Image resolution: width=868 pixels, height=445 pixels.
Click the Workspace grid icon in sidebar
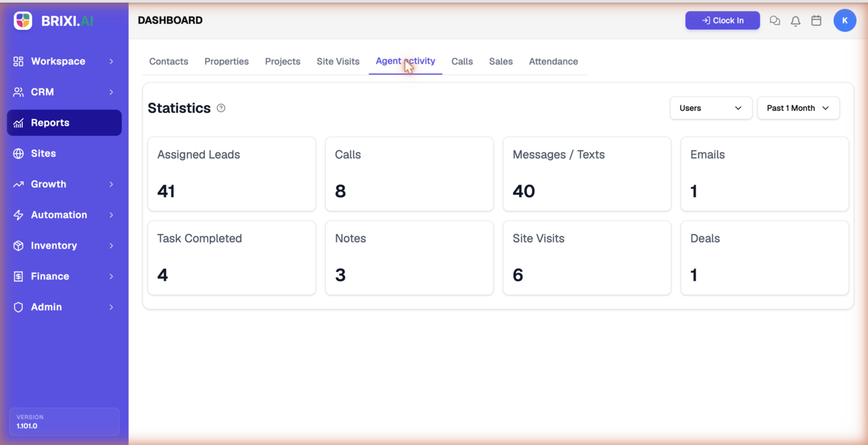18,61
